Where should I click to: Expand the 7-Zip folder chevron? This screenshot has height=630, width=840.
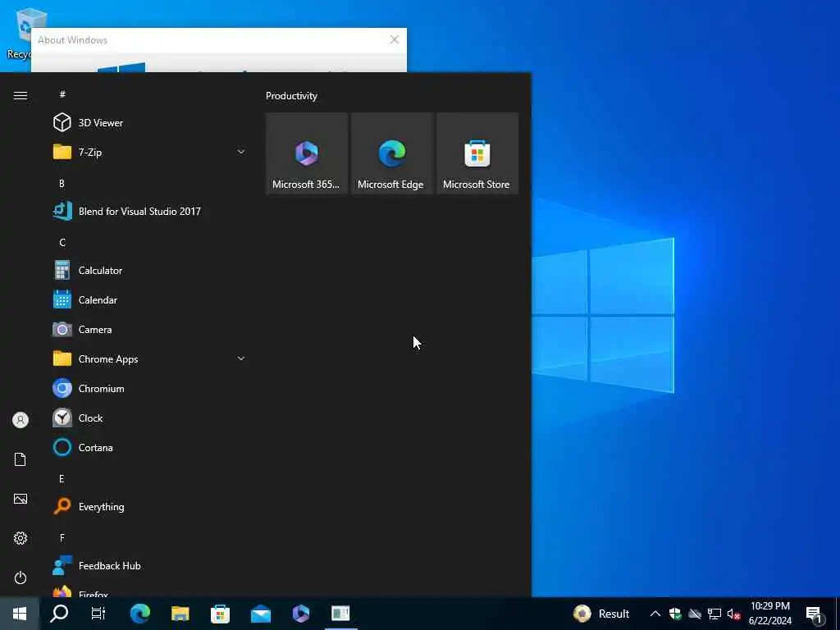coord(241,152)
